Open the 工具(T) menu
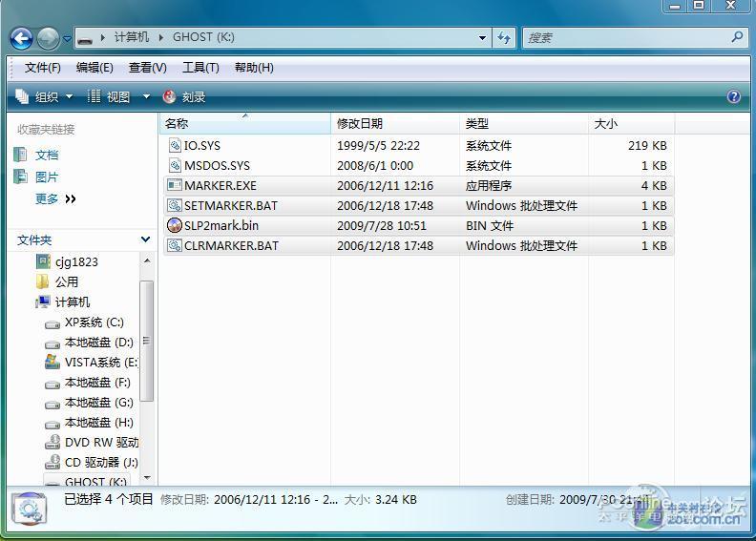 pos(200,68)
